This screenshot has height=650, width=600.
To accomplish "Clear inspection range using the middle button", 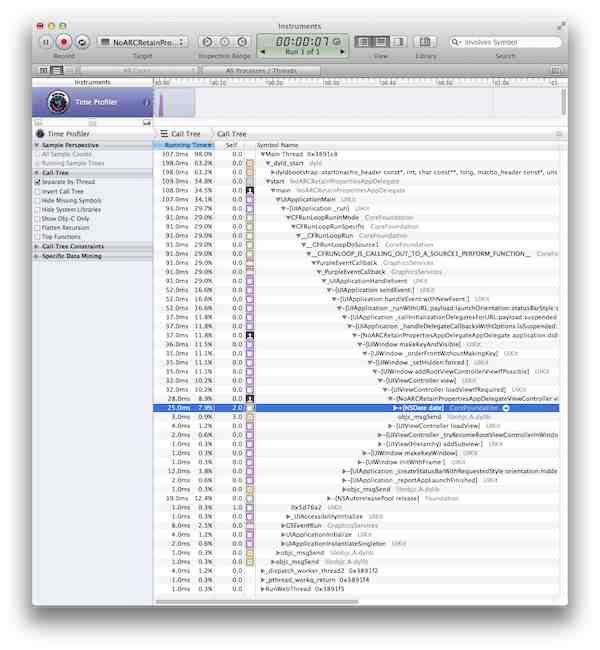I will (x=225, y=42).
